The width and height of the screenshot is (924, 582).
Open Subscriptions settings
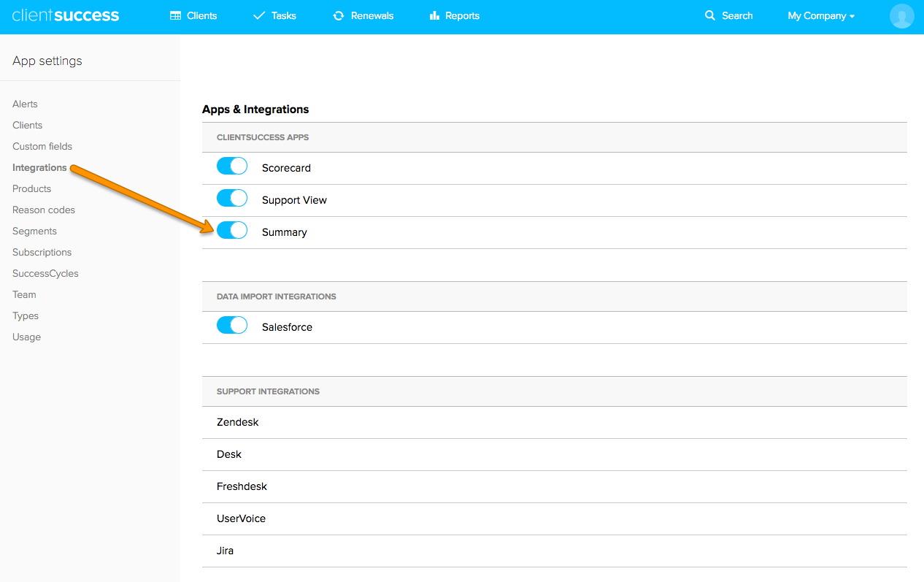[42, 252]
